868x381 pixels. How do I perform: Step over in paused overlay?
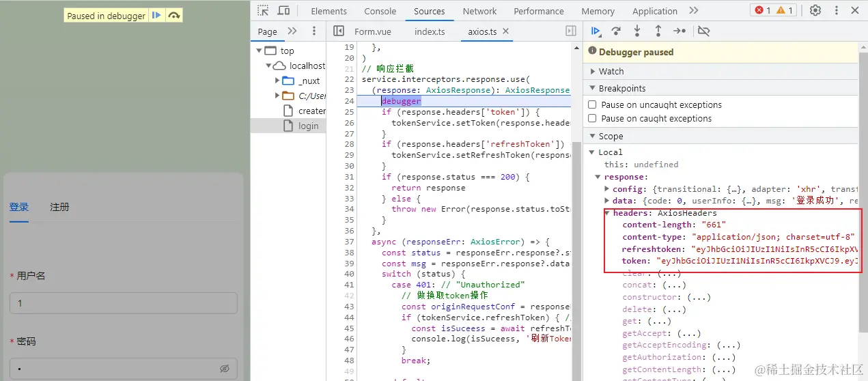(174, 16)
